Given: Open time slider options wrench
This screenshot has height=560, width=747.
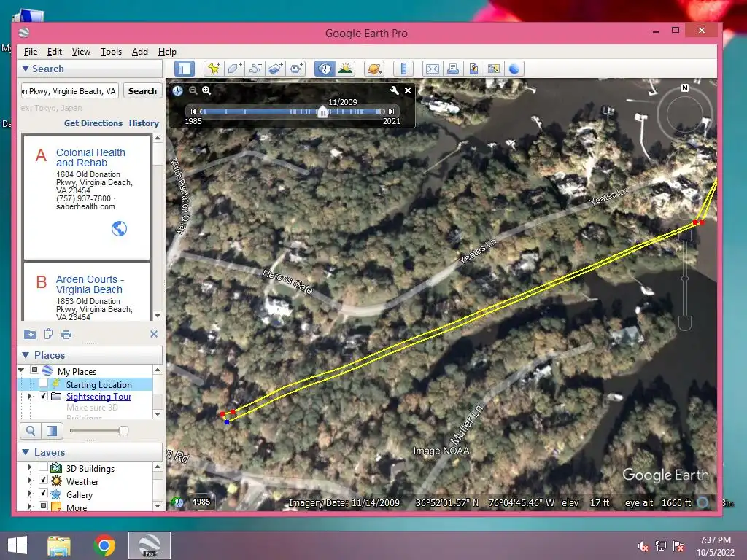Looking at the screenshot, I should click(395, 90).
